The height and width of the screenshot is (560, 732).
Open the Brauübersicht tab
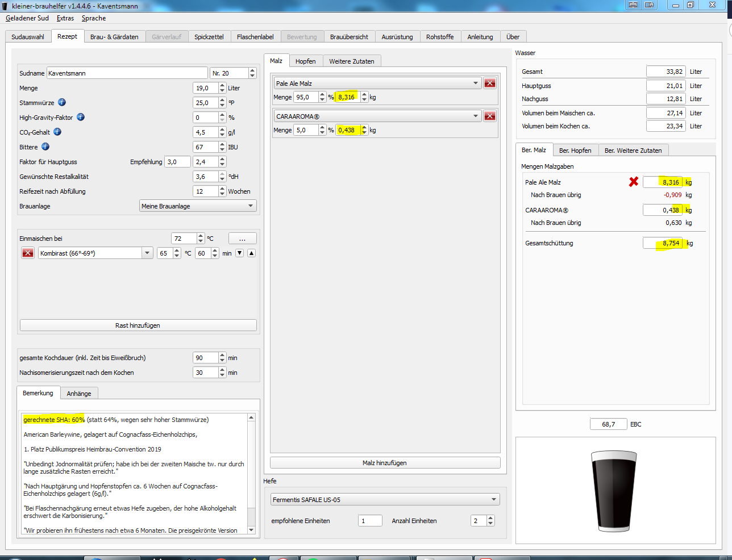tap(349, 37)
